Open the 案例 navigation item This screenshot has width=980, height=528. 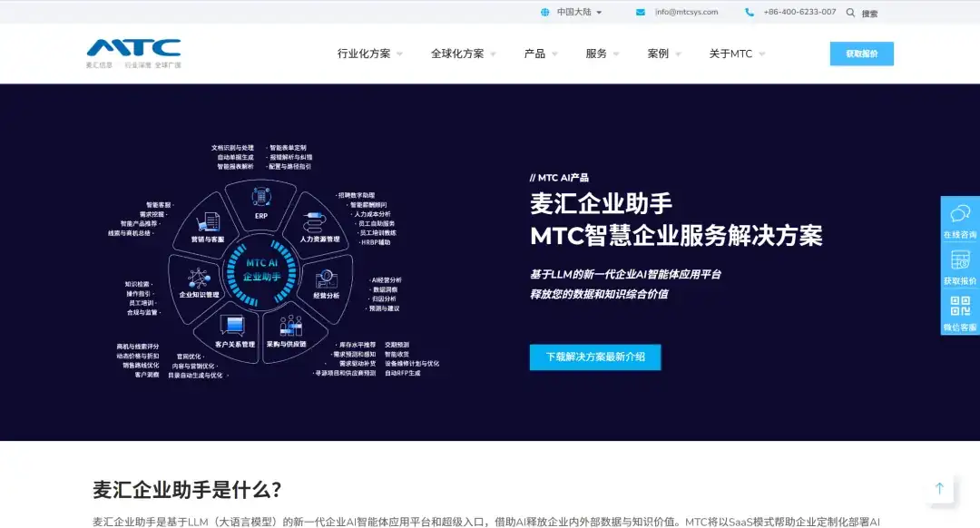pos(658,54)
